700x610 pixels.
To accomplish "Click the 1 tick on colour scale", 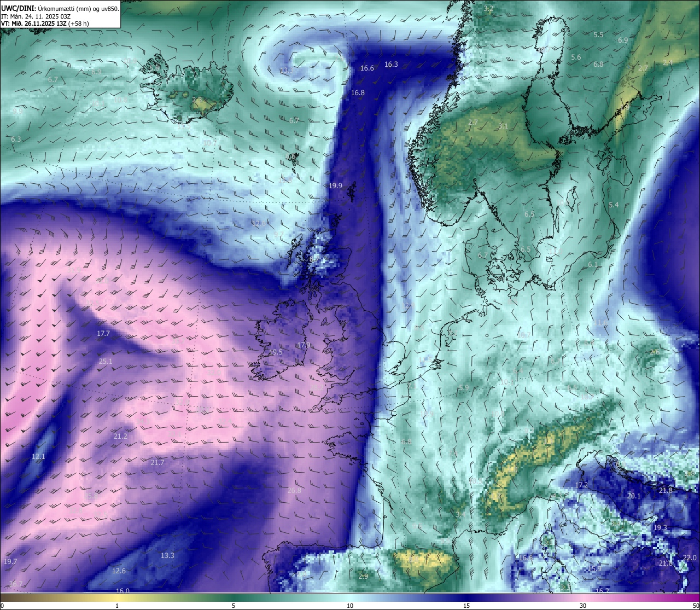I will [117, 606].
